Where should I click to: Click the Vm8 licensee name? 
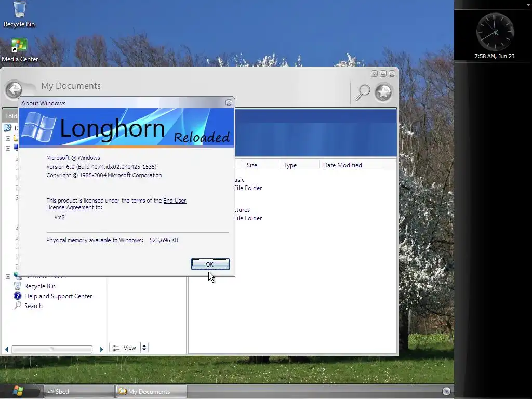click(59, 217)
